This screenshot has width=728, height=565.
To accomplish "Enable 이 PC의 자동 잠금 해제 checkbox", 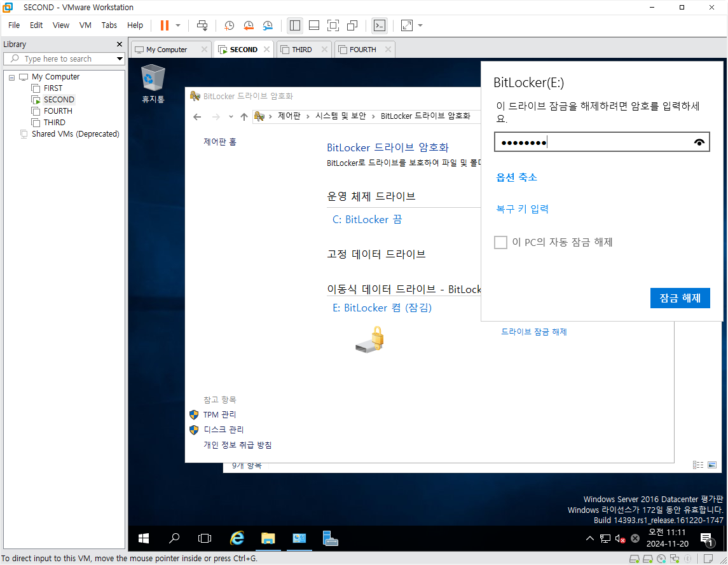I will pyautogui.click(x=500, y=242).
